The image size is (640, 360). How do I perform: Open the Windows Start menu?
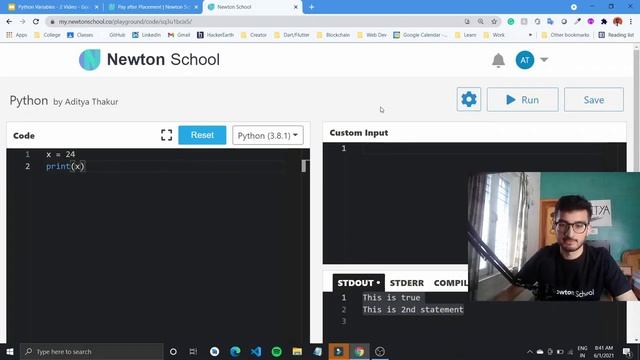coord(10,351)
